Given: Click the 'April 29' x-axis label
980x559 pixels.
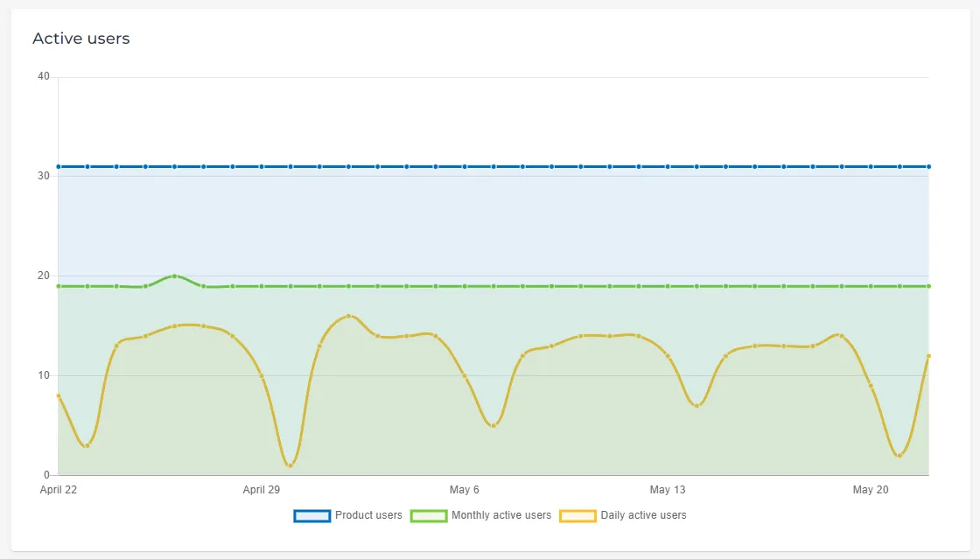Looking at the screenshot, I should (262, 490).
